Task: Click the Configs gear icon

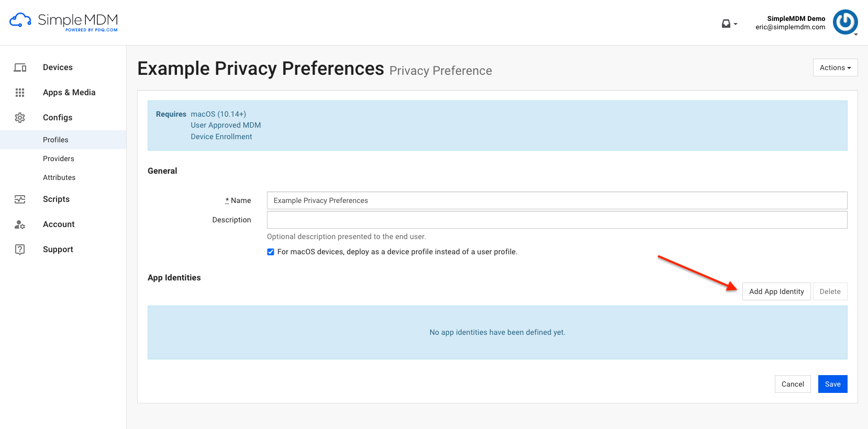Action: [x=20, y=118]
